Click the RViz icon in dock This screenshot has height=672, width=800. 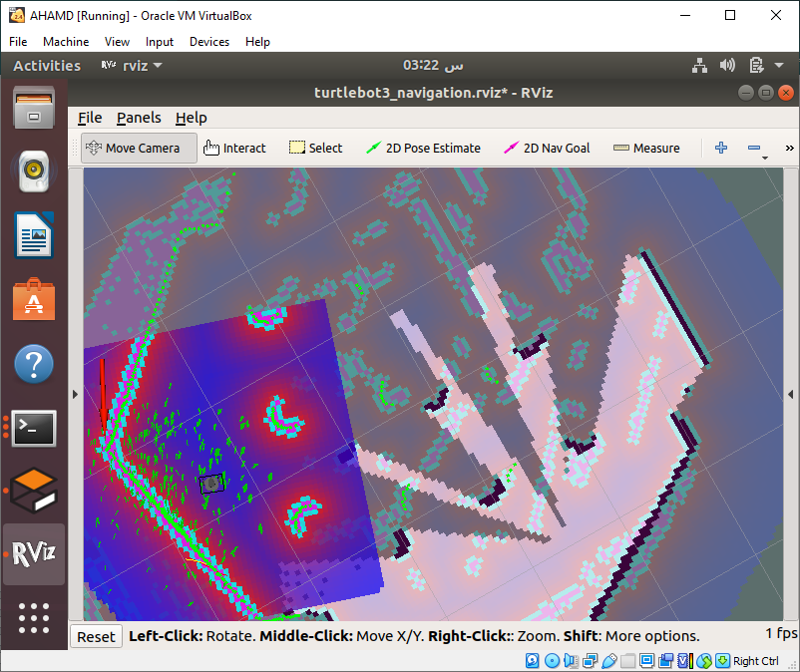[34, 554]
